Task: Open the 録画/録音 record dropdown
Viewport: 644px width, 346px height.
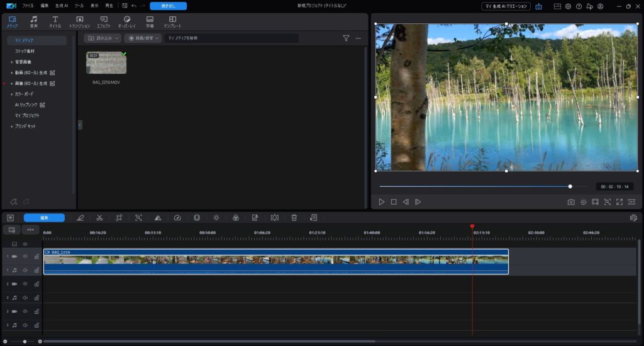Action: tap(143, 38)
